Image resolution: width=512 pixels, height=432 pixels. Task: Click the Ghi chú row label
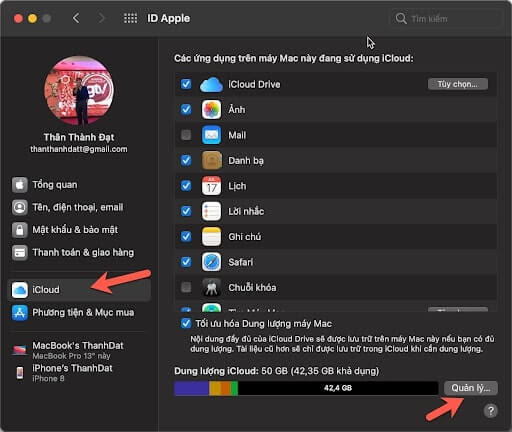click(x=245, y=237)
